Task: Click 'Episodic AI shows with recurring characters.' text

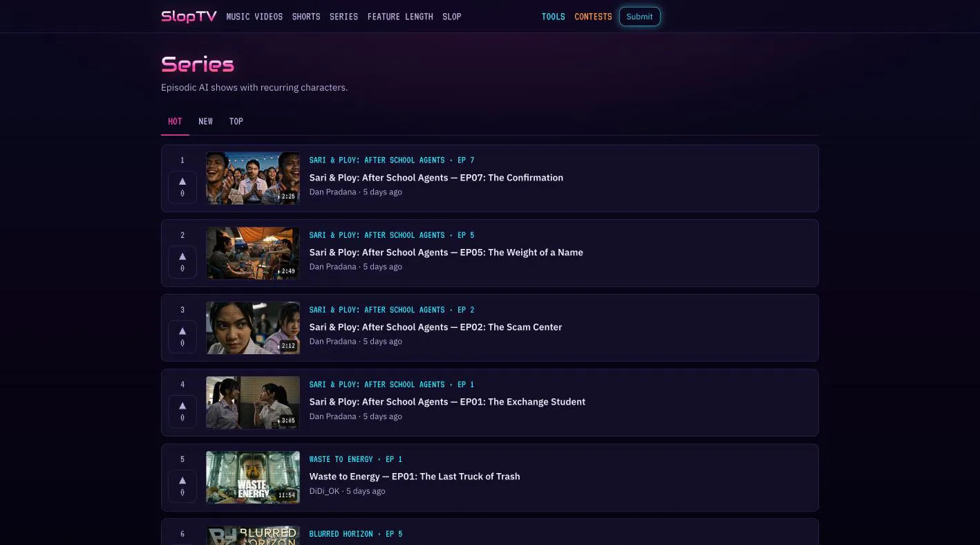Action: tap(254, 88)
